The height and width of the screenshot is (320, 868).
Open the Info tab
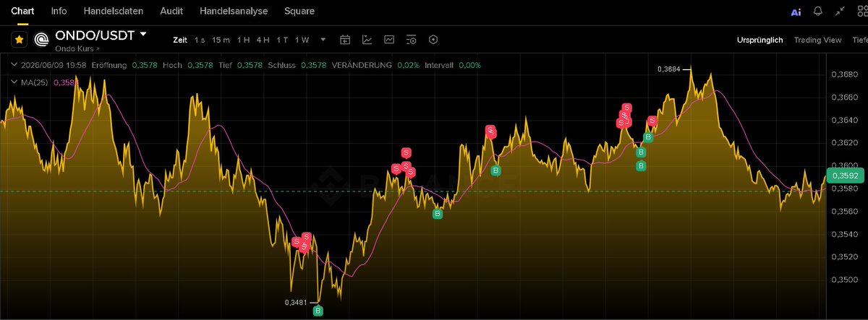pos(59,12)
